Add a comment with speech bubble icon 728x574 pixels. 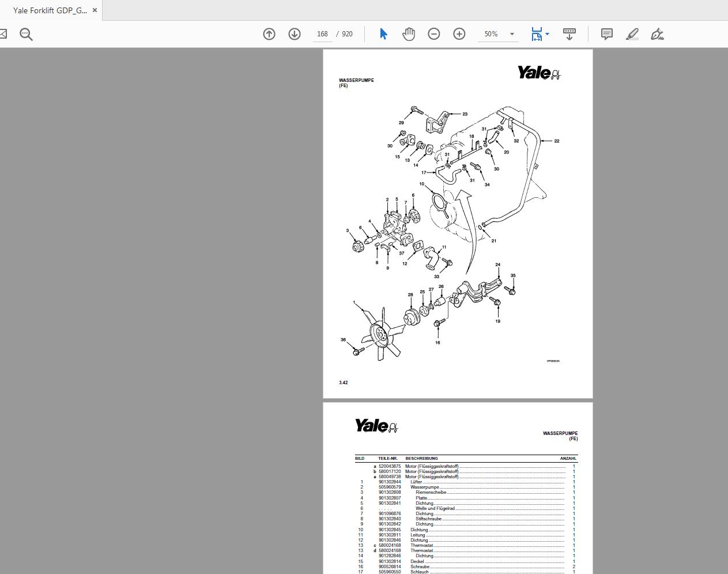point(607,34)
